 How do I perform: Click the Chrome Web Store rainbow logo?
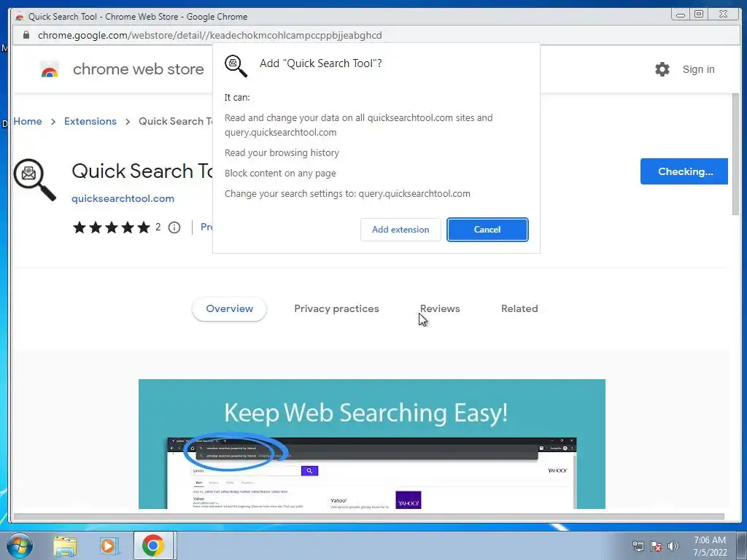click(50, 69)
